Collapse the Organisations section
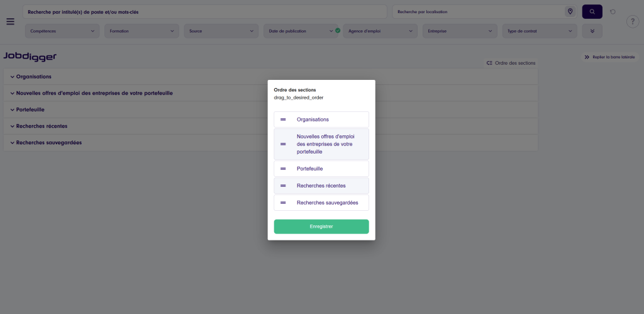The image size is (644, 314). (12, 77)
